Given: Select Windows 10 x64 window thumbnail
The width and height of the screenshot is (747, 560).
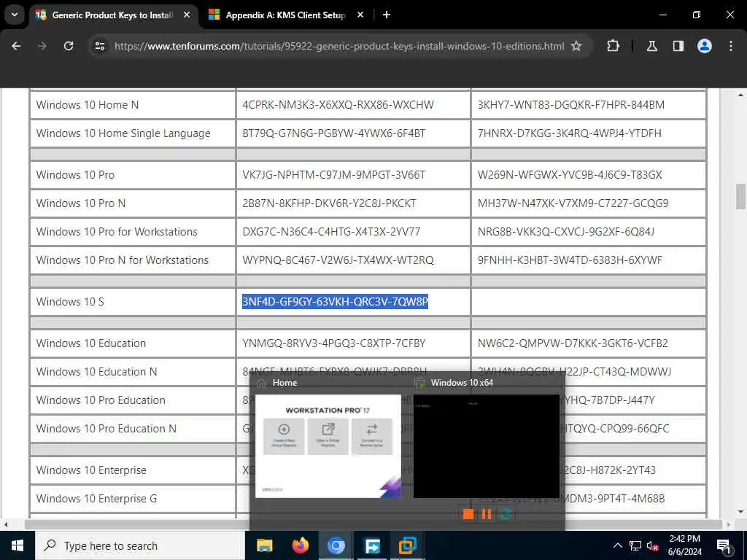Looking at the screenshot, I should click(487, 446).
